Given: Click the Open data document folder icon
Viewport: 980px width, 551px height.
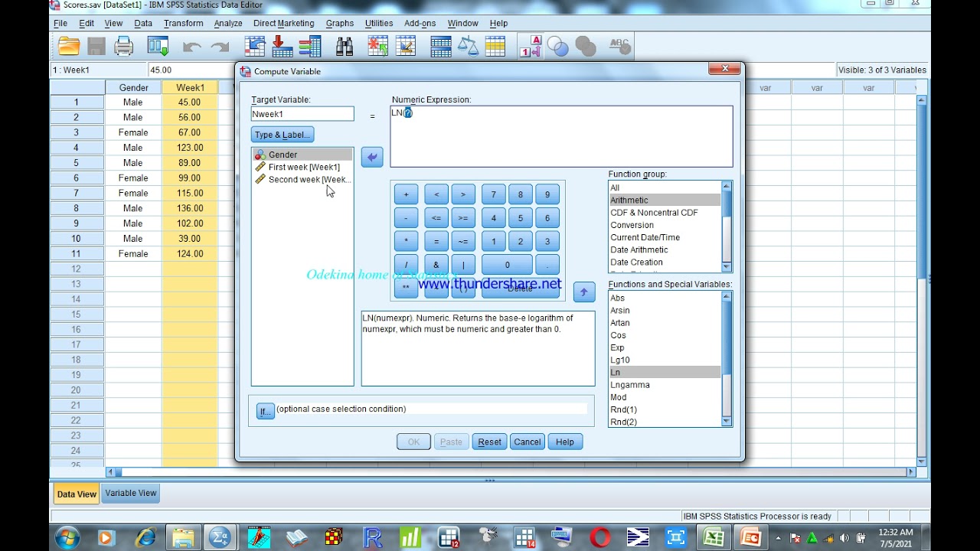Looking at the screenshot, I should point(69,47).
